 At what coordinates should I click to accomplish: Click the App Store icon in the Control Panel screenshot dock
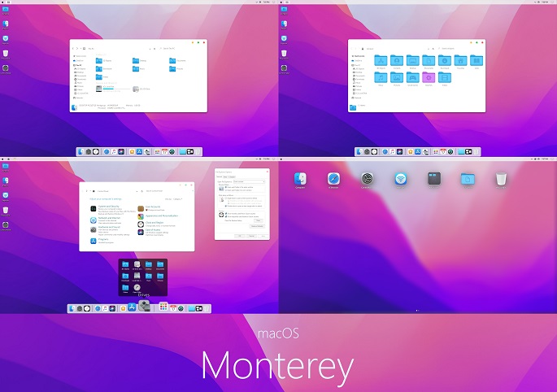(132, 307)
